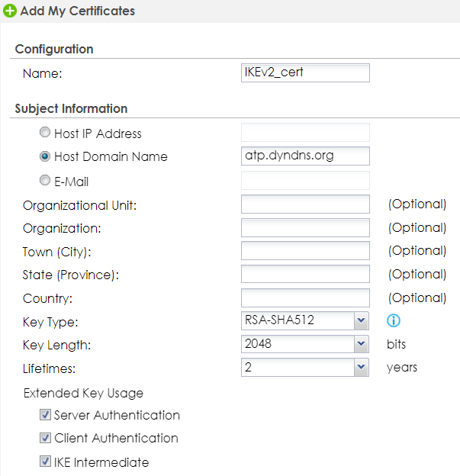This screenshot has width=460, height=476.
Task: Click the State (Province) input field
Action: [x=305, y=274]
